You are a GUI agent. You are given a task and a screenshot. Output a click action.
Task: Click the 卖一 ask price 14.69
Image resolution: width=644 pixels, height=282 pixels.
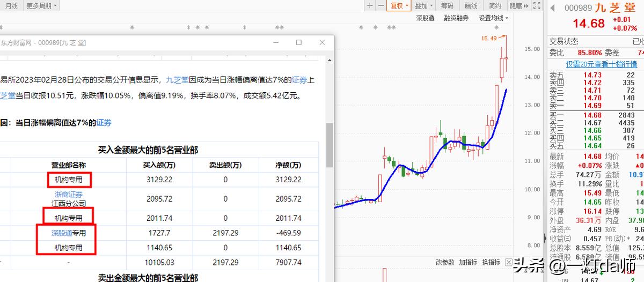(x=591, y=106)
